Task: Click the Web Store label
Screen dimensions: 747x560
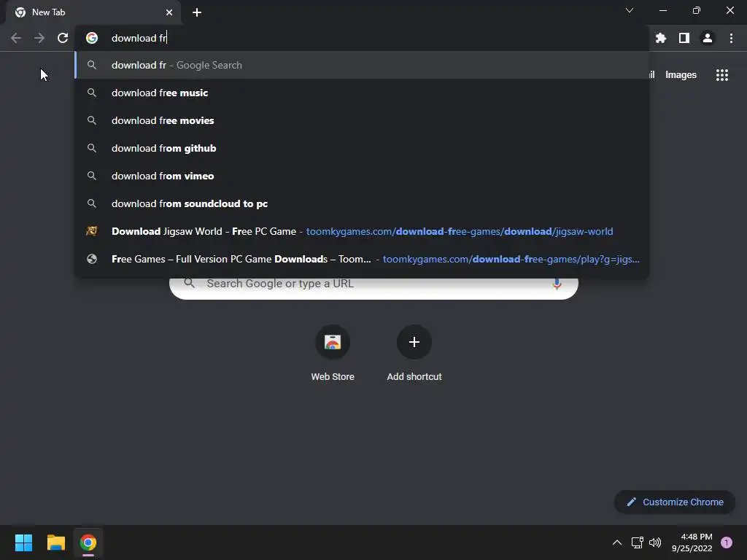Action: tap(333, 377)
